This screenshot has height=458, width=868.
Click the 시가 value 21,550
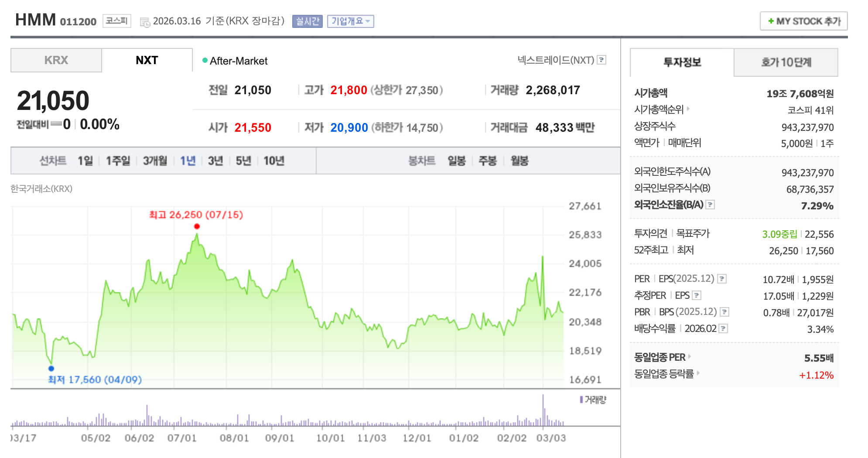click(x=253, y=128)
